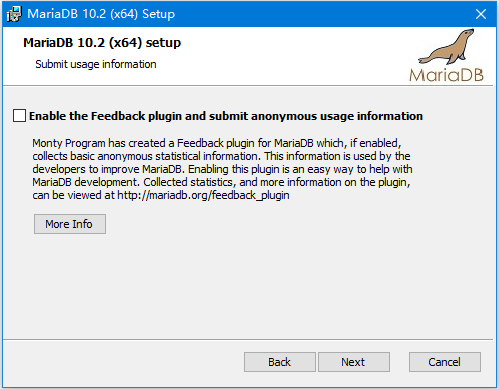The height and width of the screenshot is (389, 499).
Task: Open the More Info button
Action: tap(70, 224)
